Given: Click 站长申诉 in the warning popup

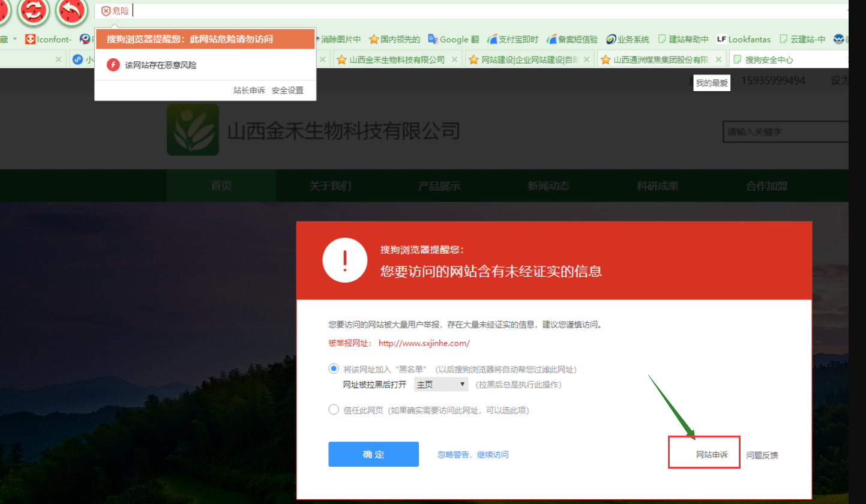Looking at the screenshot, I should pyautogui.click(x=249, y=91).
